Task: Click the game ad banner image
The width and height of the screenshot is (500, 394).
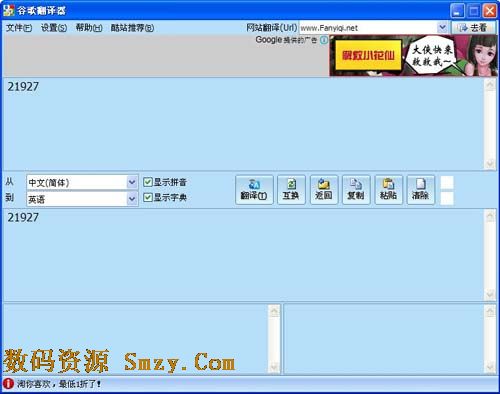Action: [x=413, y=56]
